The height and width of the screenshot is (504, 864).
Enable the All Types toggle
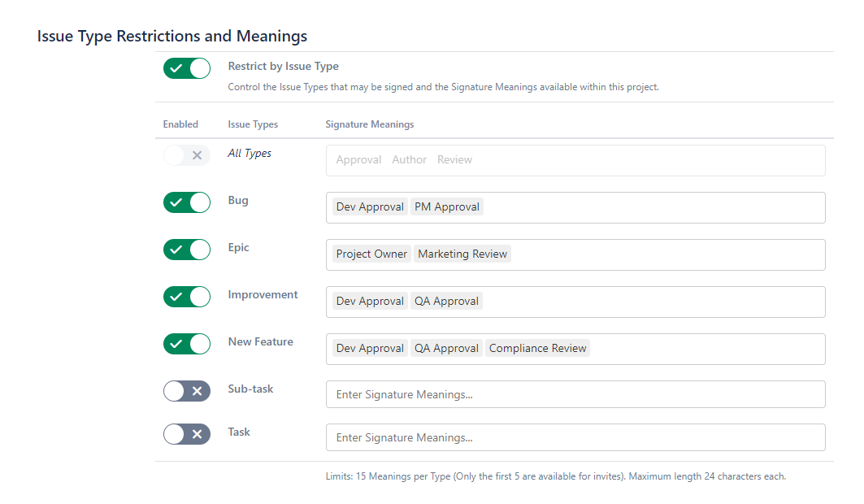coord(187,155)
